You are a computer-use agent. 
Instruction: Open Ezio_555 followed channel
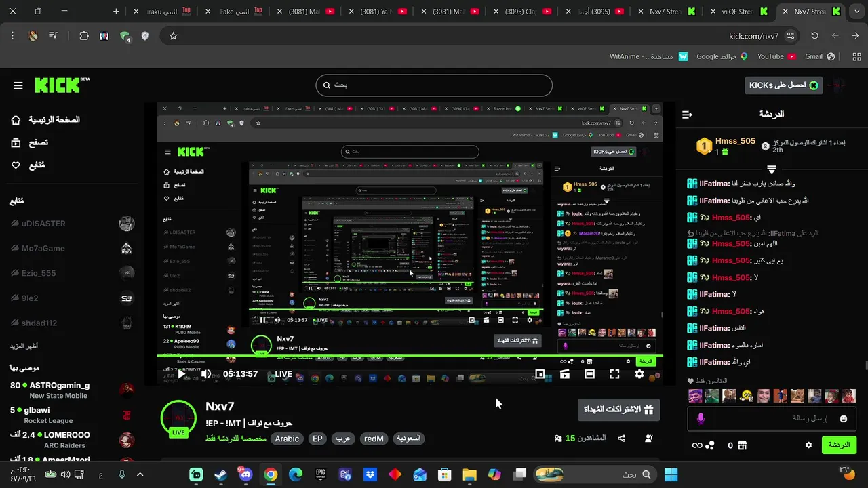(x=72, y=273)
